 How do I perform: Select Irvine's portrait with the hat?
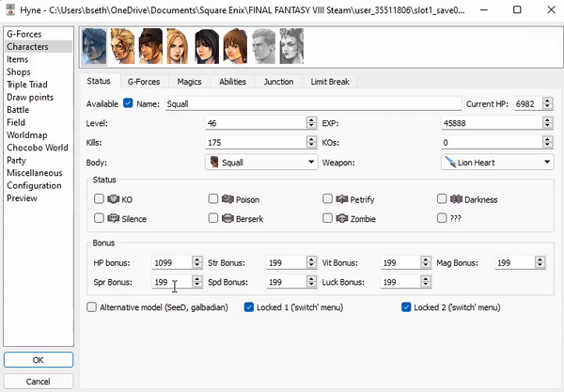[150, 46]
